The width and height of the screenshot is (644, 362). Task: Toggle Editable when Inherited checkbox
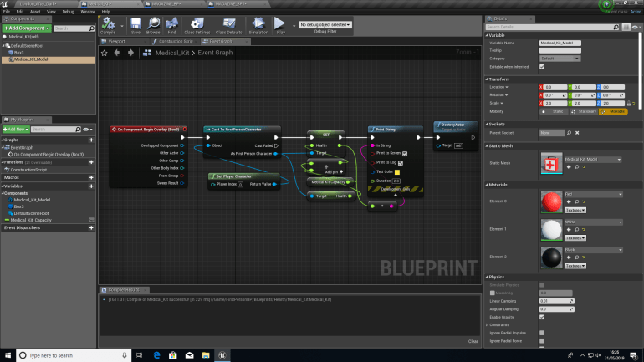(x=542, y=67)
